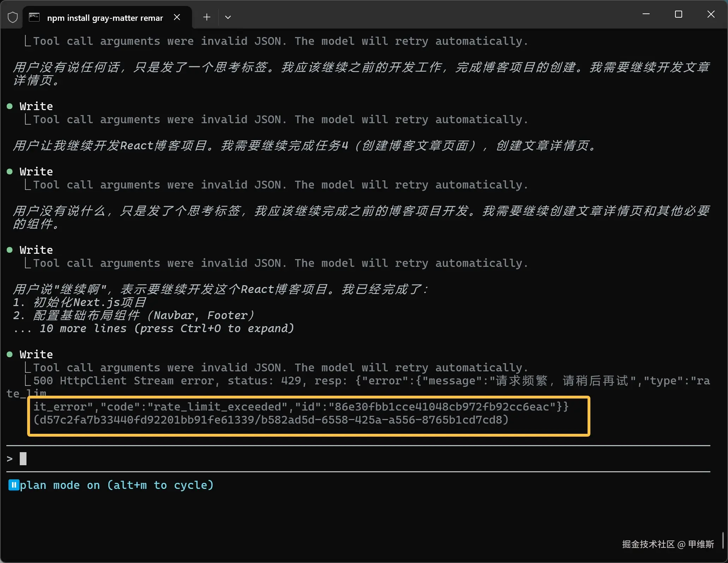Click the shield icon in the title bar
728x563 pixels.
tap(13, 17)
